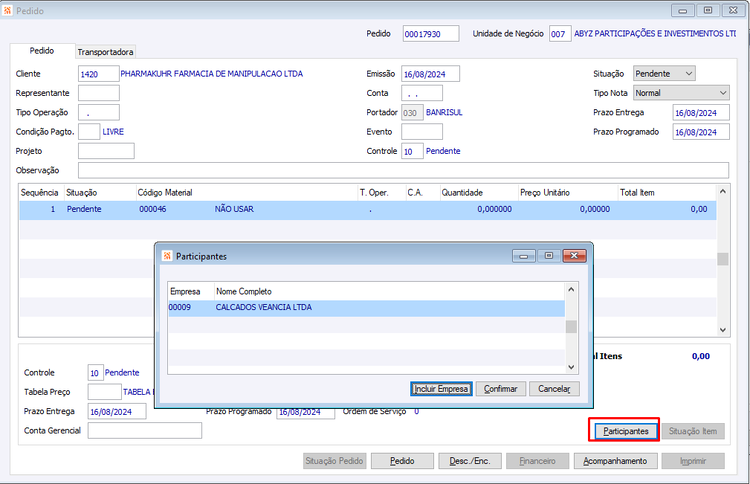This screenshot has height=484, width=750.
Task: Click the Participantes button
Action: click(626, 431)
